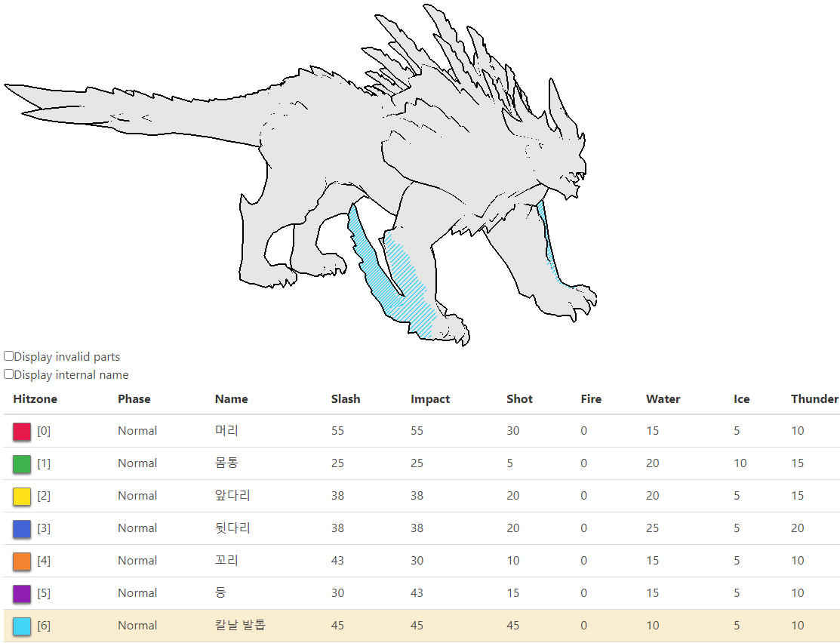
Task: Click the [5] hitzone index label
Action: [44, 593]
